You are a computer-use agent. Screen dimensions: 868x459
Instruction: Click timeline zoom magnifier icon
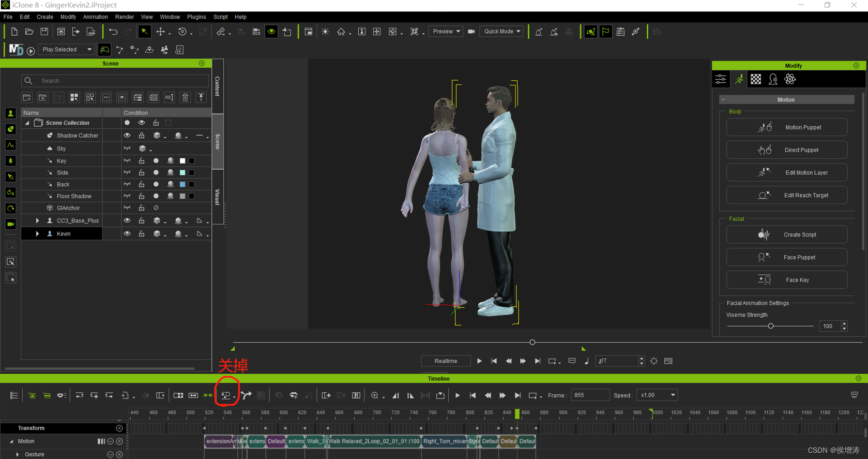click(x=375, y=395)
